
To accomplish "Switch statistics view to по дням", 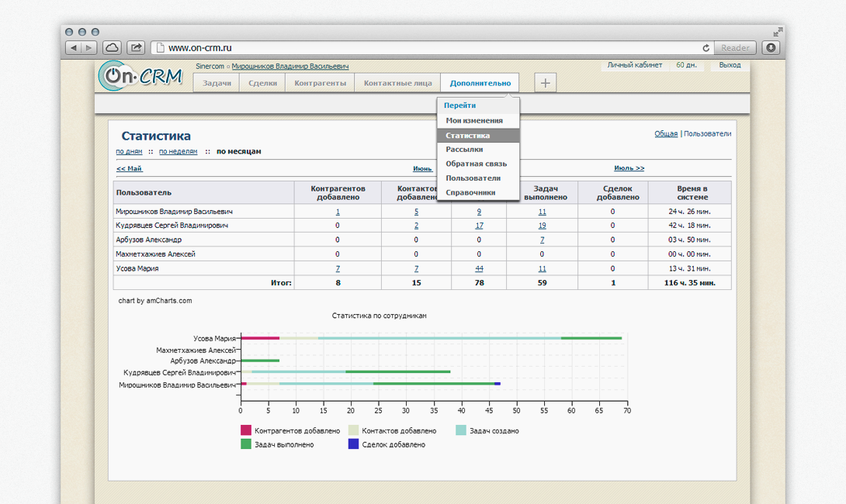I will coord(129,151).
